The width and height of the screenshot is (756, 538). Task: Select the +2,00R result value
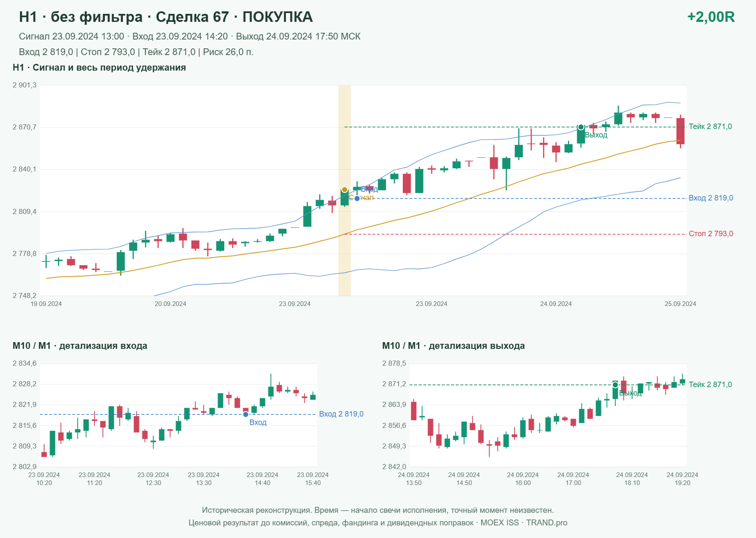coord(711,17)
